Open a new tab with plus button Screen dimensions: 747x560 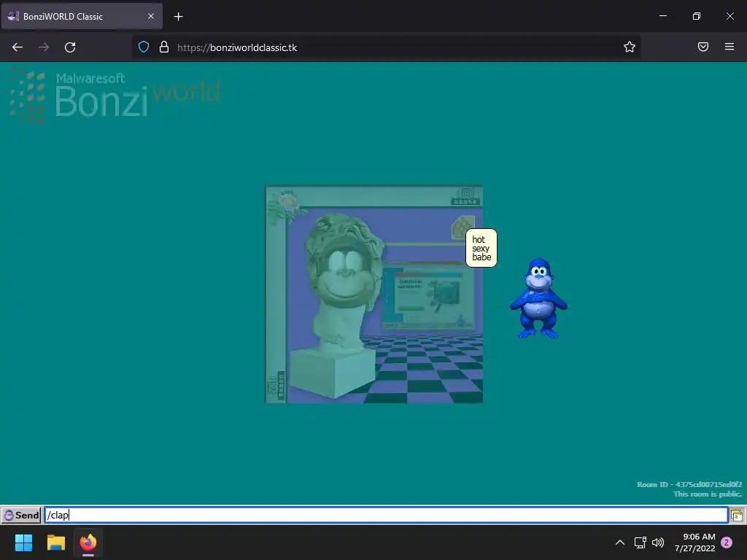coord(178,17)
